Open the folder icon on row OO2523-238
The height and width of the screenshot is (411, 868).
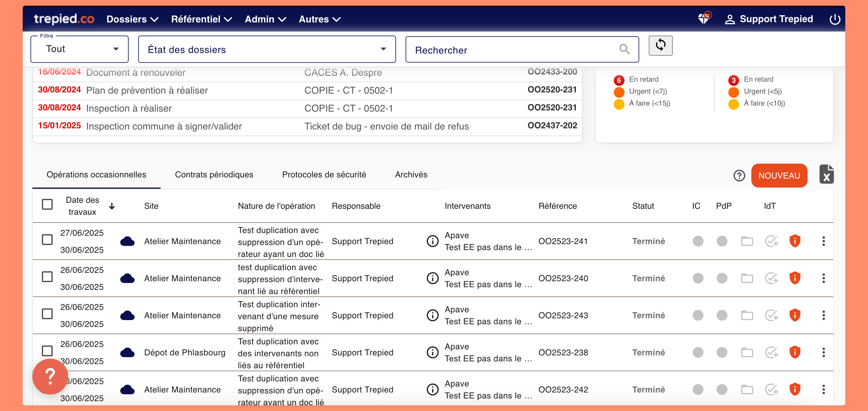click(747, 352)
